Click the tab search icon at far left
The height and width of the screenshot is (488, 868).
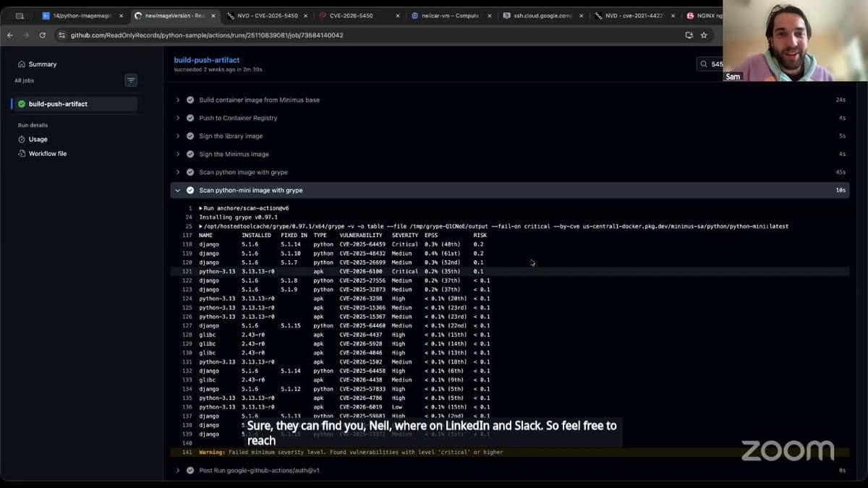pos(20,15)
